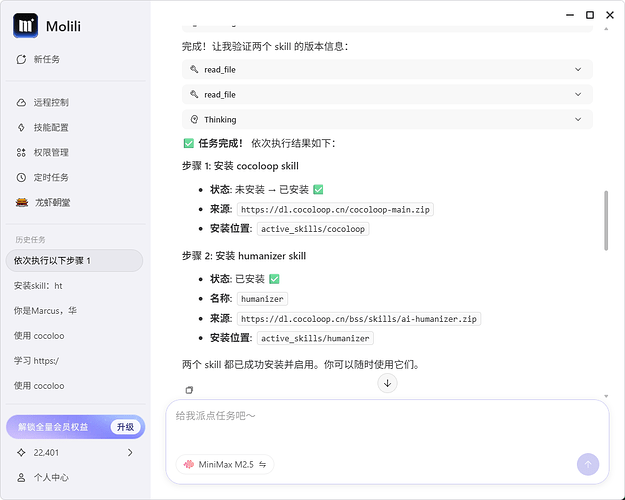
Task: Click the Thinking bulb icon
Action: [194, 120]
